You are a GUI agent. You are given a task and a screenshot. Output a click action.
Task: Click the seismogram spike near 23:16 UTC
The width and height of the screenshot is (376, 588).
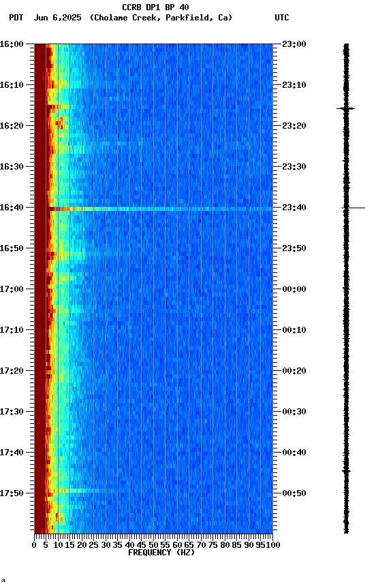tap(345, 109)
